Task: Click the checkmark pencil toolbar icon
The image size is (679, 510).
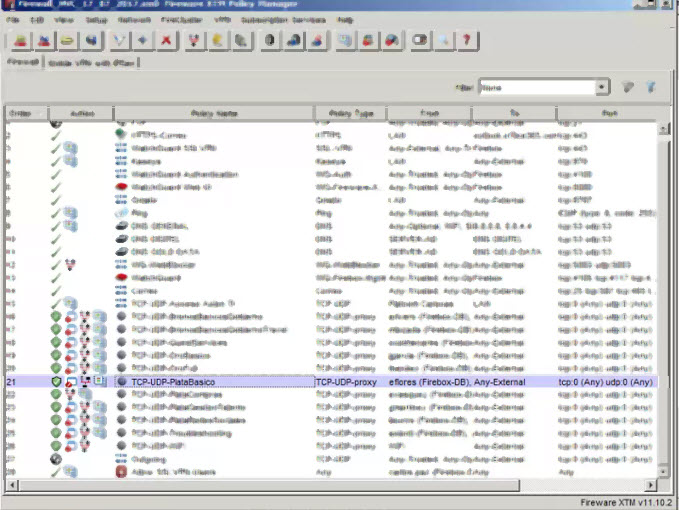Action: [119, 41]
